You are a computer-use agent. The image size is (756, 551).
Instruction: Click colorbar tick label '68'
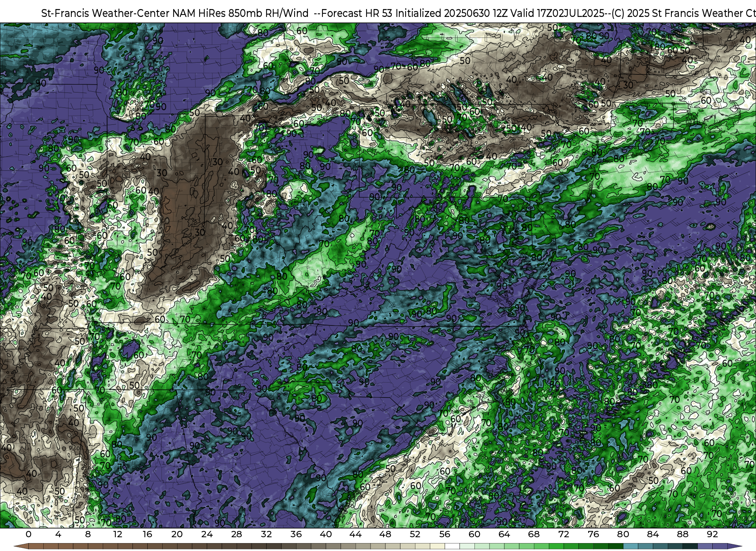click(534, 534)
